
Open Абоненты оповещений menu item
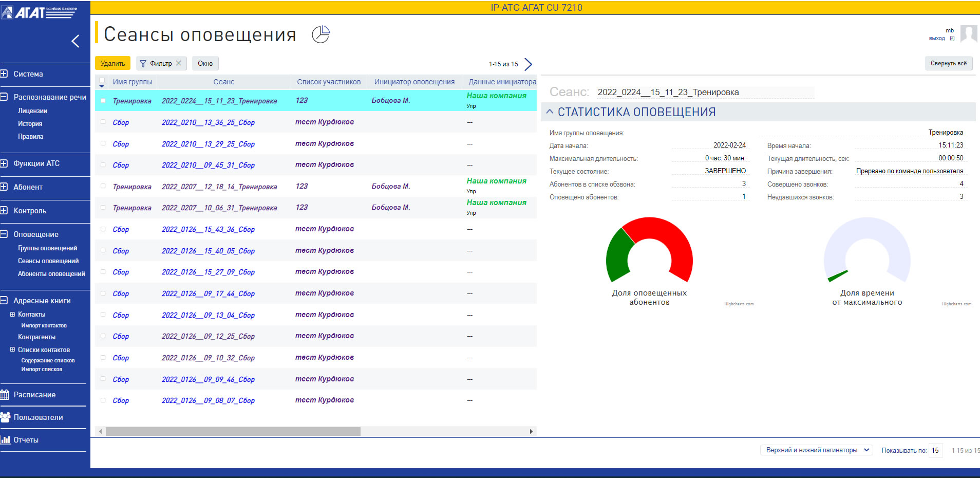[x=51, y=273]
